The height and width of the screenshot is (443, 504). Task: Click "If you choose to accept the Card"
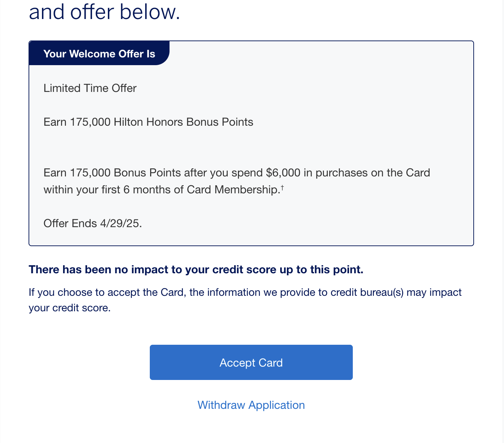107,293
